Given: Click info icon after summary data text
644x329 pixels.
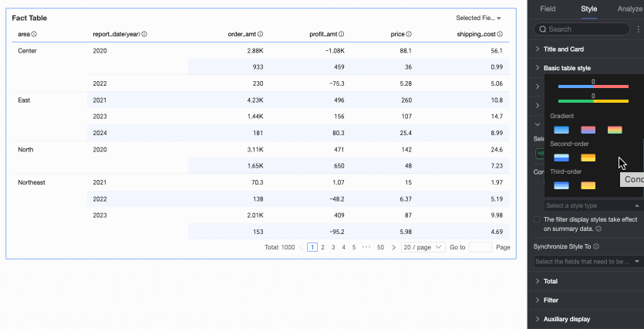Looking at the screenshot, I should [x=598, y=229].
